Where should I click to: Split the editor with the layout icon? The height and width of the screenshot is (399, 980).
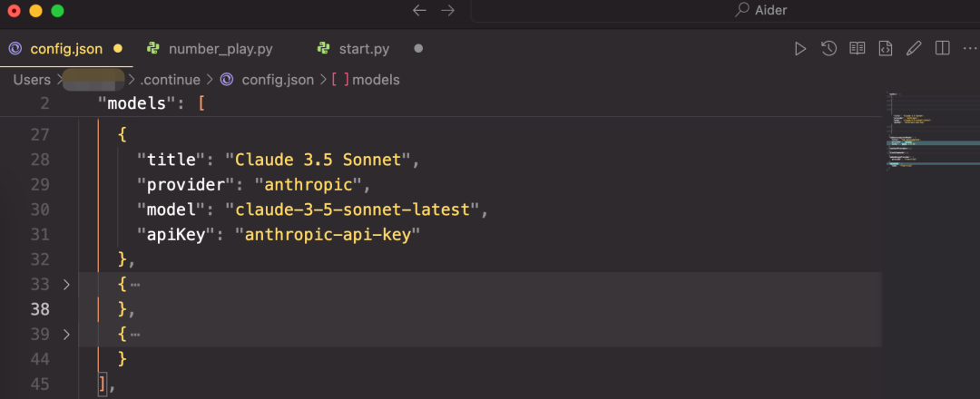[x=943, y=49]
